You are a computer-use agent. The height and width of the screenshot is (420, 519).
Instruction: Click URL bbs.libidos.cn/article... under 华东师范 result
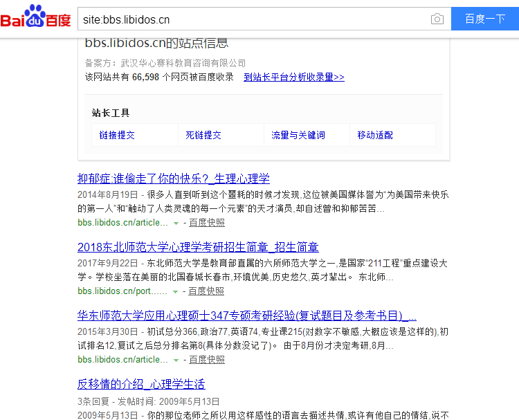pyautogui.click(x=122, y=360)
